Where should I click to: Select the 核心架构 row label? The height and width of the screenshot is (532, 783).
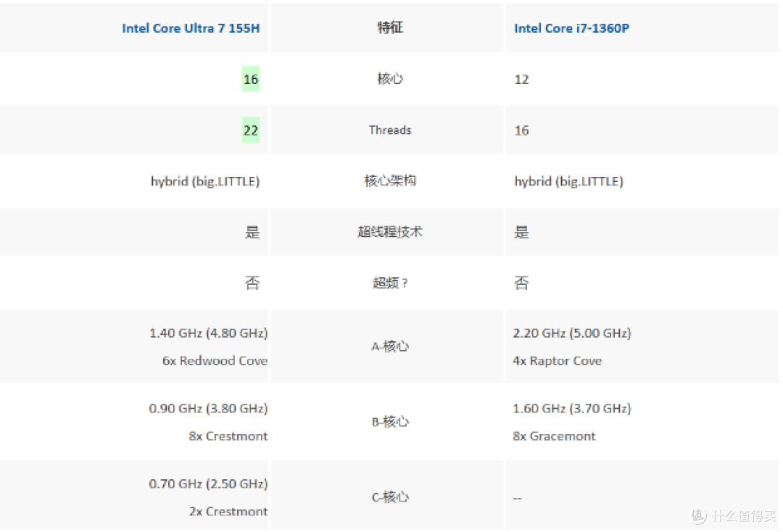coord(390,180)
